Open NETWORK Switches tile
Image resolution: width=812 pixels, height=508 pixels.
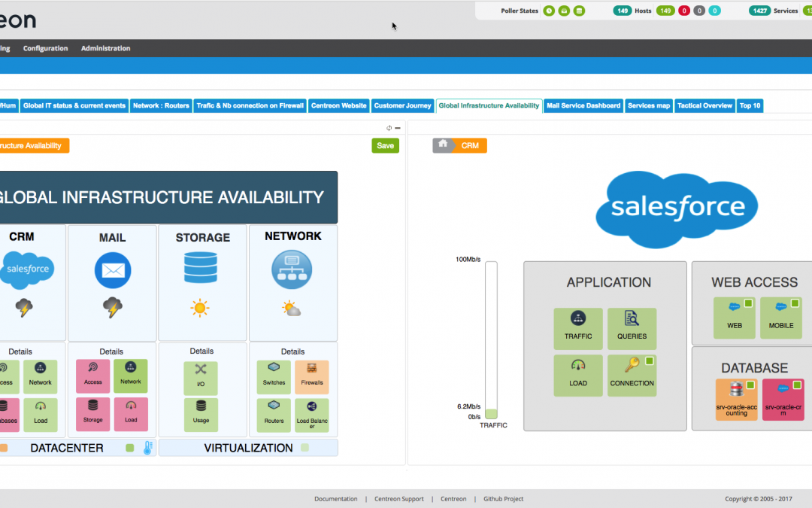[274, 377]
